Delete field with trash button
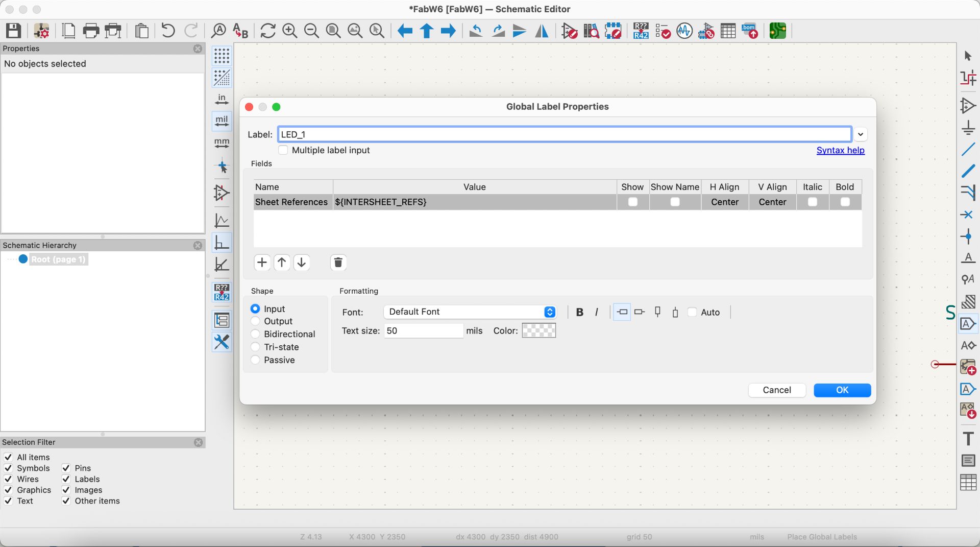980x547 pixels. click(x=338, y=263)
